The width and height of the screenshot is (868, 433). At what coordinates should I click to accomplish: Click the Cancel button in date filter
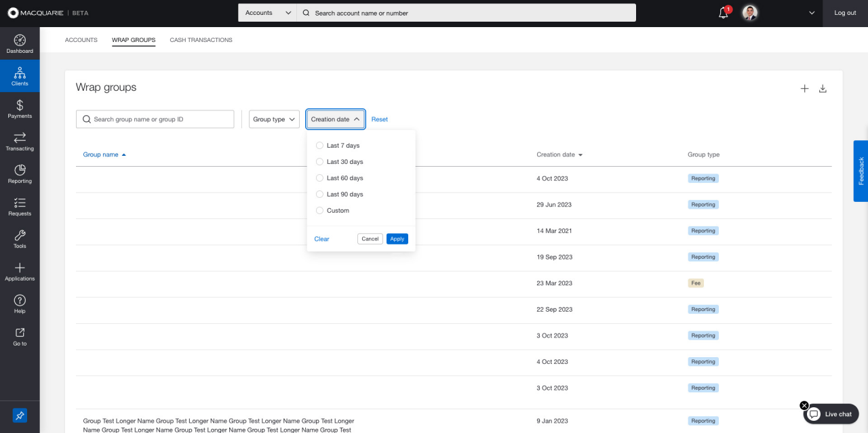(x=370, y=239)
